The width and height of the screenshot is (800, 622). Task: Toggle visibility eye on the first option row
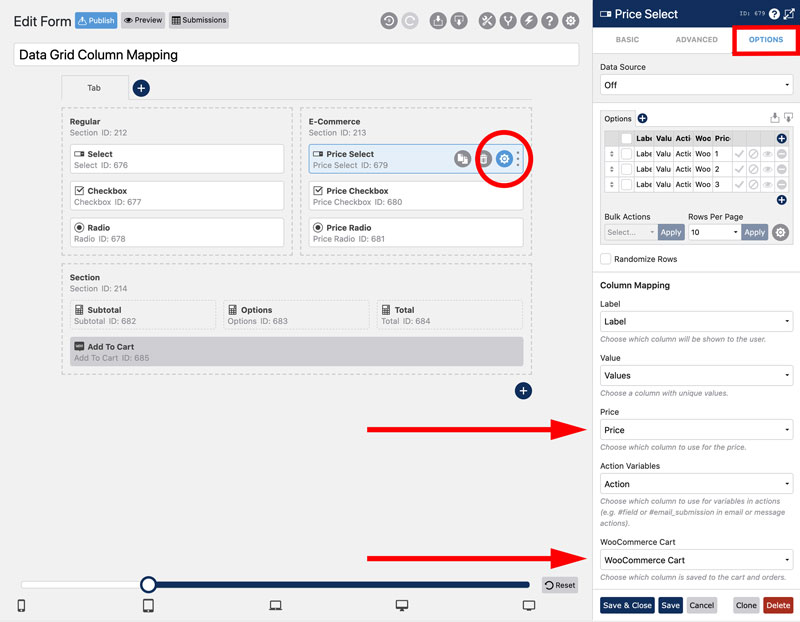click(x=770, y=155)
